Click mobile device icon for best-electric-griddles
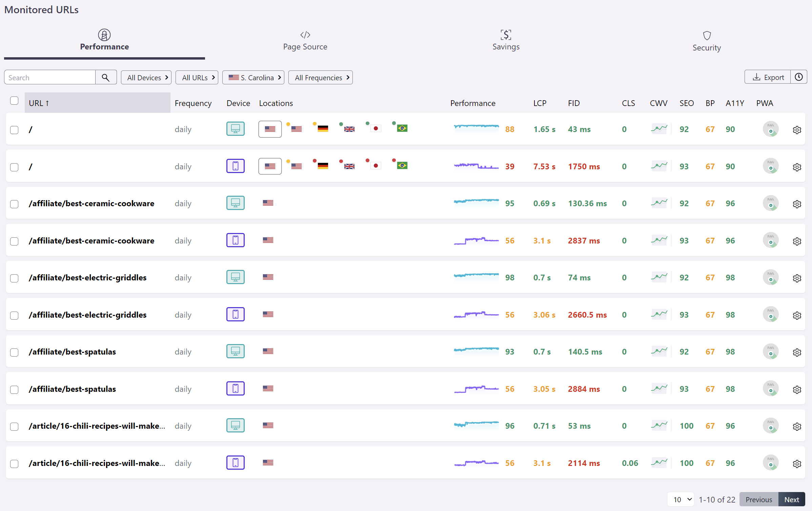 235,314
